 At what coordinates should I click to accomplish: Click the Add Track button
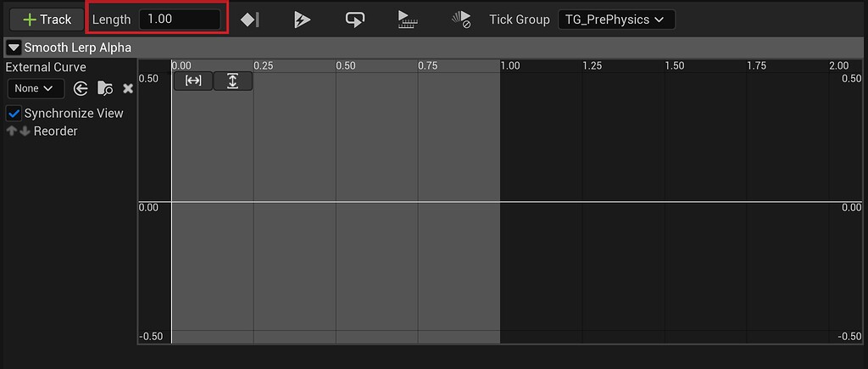pos(47,20)
